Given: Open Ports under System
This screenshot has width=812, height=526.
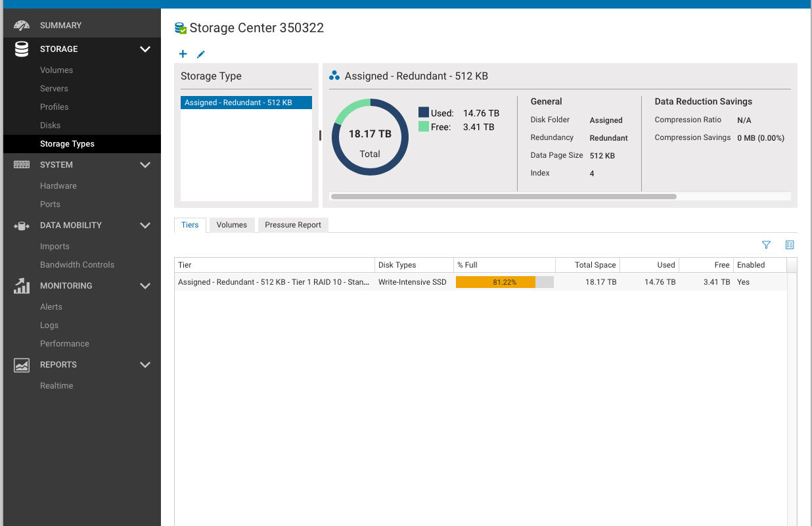Looking at the screenshot, I should click(50, 204).
